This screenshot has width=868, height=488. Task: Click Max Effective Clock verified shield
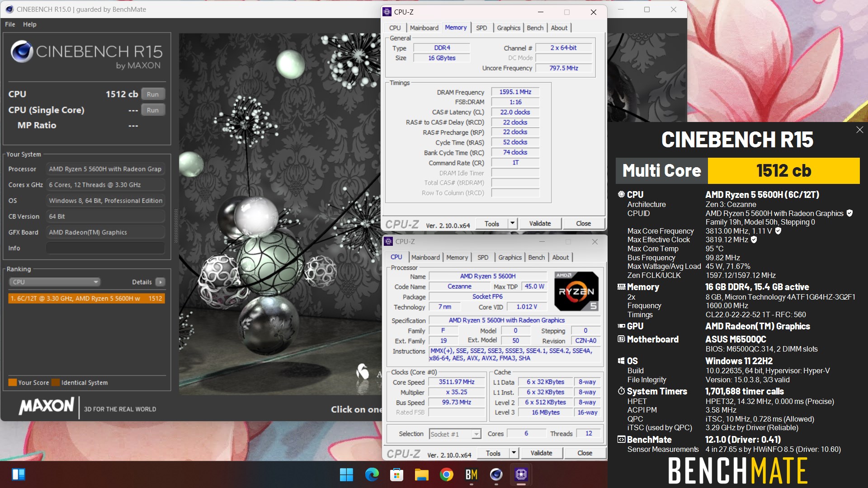coord(754,239)
